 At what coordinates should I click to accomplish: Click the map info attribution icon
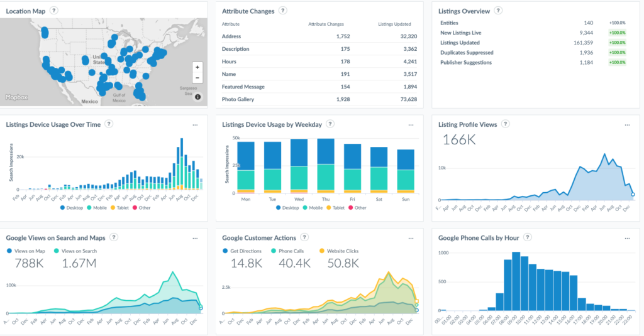198,97
